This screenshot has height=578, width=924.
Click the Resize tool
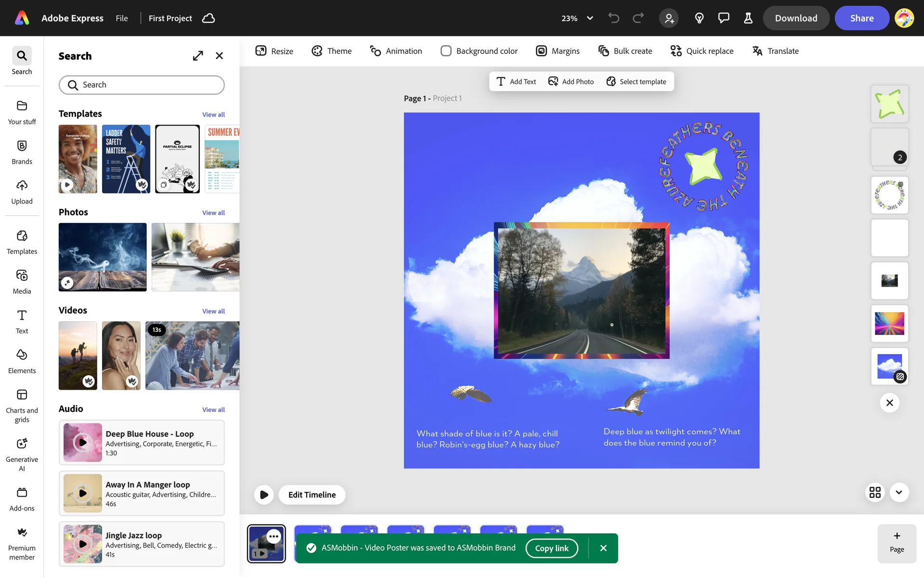click(x=274, y=51)
